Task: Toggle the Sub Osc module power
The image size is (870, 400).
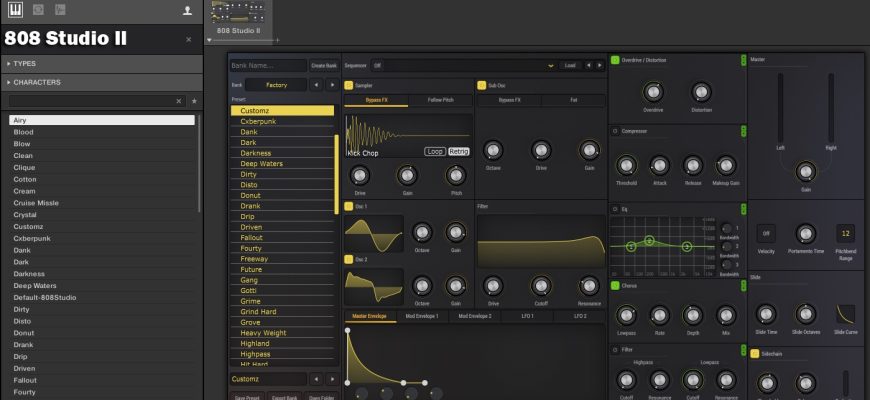Action: pos(481,85)
